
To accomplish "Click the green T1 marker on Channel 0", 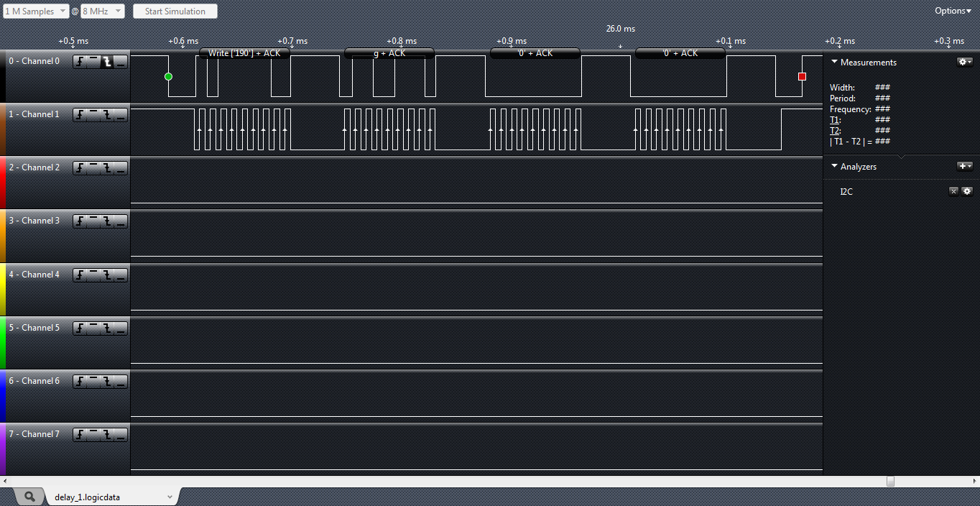I will (x=168, y=76).
